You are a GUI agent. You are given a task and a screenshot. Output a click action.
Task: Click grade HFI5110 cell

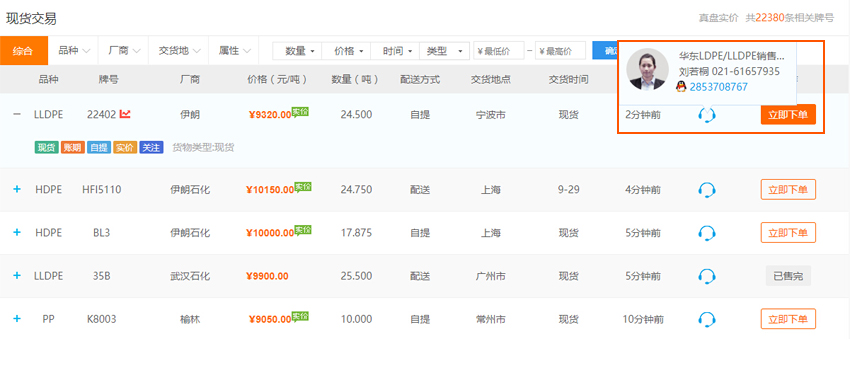[x=102, y=190]
